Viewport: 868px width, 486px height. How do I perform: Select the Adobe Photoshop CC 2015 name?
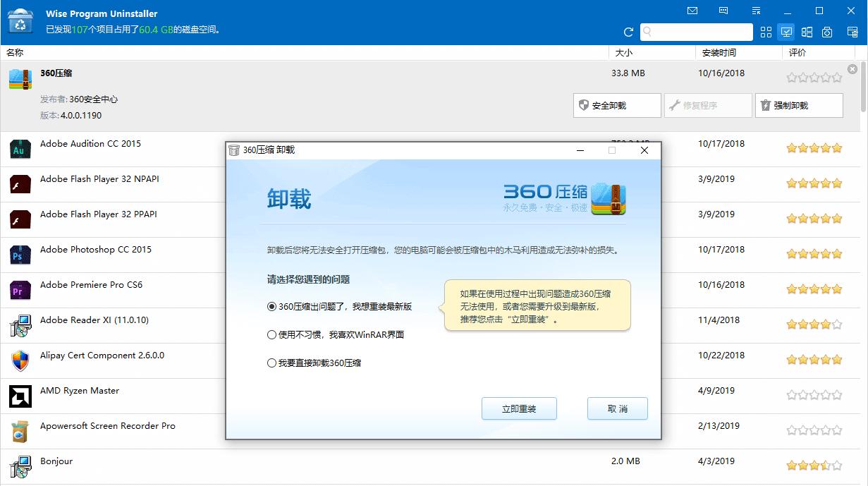coord(96,250)
